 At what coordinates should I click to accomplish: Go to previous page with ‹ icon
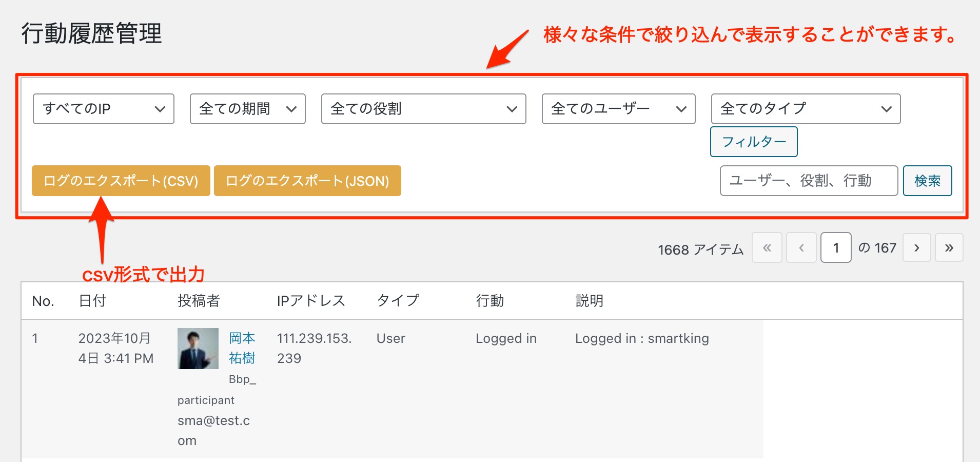pos(801,248)
